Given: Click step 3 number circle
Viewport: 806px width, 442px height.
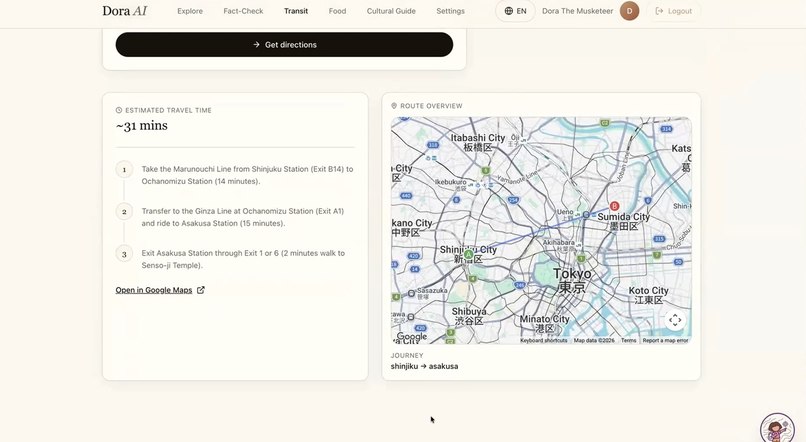Looking at the screenshot, I should [x=124, y=254].
